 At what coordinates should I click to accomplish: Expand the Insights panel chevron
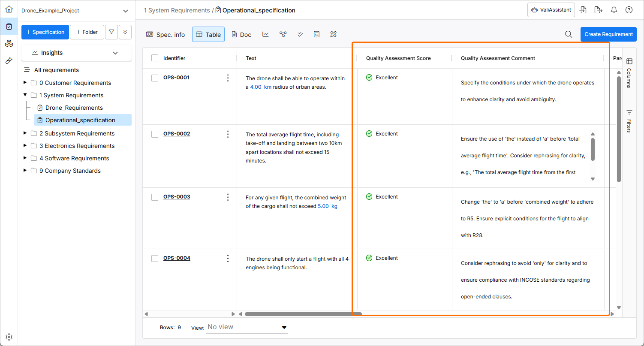click(x=115, y=53)
